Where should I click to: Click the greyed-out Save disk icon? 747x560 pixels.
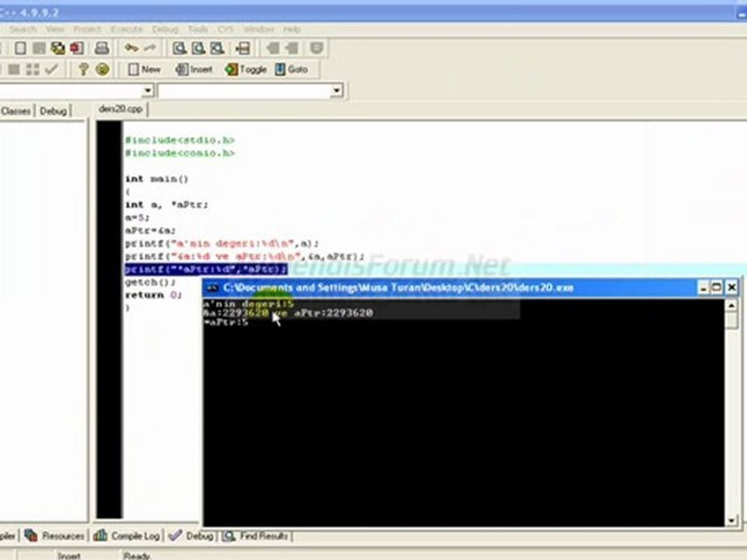click(39, 48)
